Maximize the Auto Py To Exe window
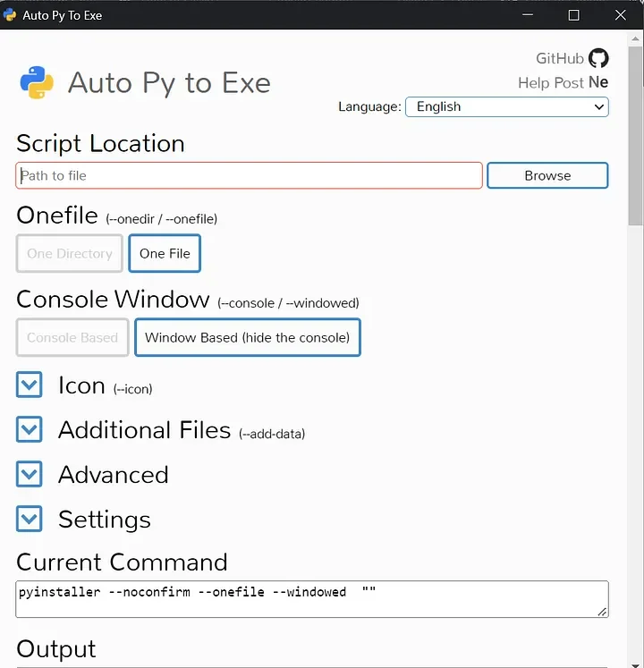 coord(573,15)
